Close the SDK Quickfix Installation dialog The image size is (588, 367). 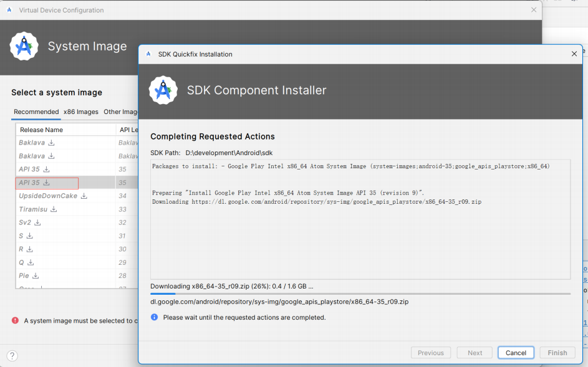[574, 54]
